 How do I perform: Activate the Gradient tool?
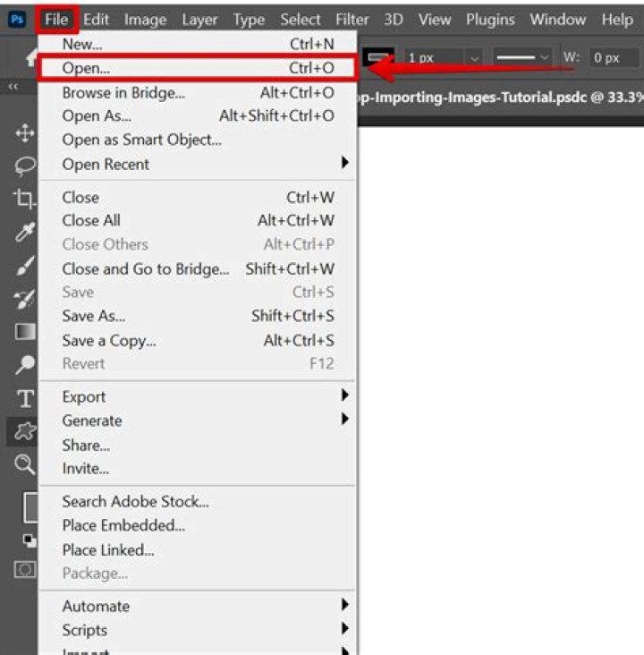point(25,332)
